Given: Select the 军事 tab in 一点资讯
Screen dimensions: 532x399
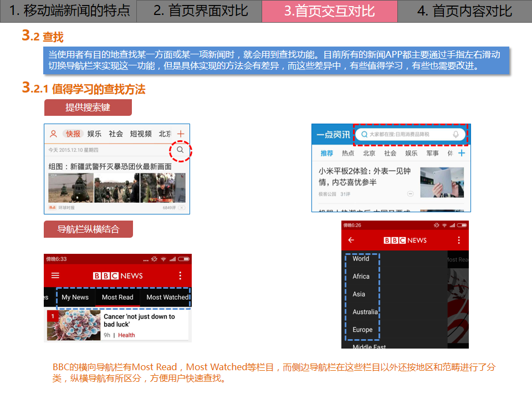Looking at the screenshot, I should (x=432, y=154).
